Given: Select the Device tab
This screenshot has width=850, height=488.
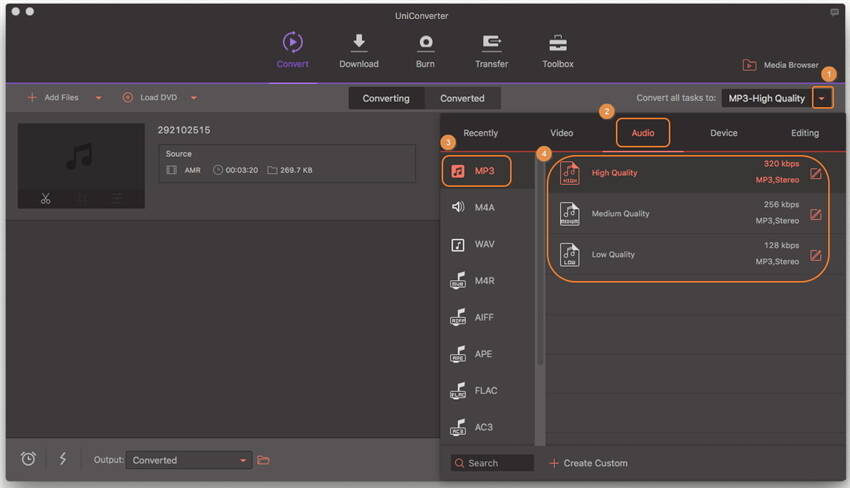Looking at the screenshot, I should pyautogui.click(x=724, y=133).
